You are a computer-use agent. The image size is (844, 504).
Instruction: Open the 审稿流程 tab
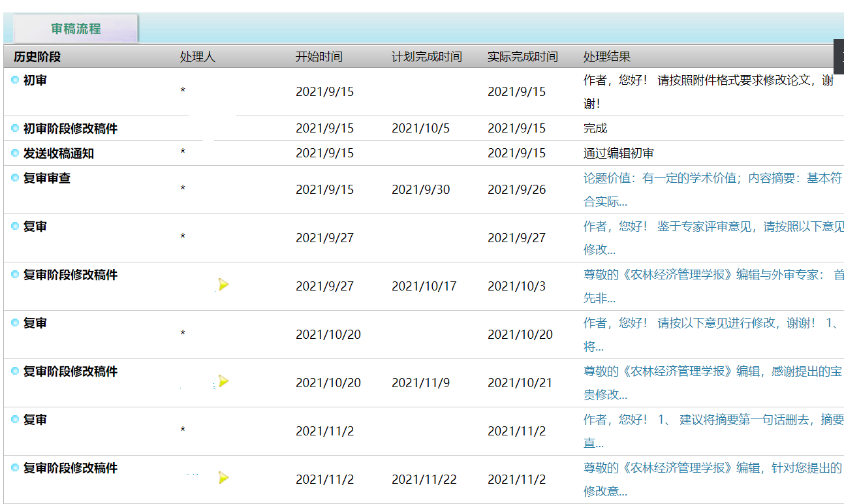(x=76, y=29)
